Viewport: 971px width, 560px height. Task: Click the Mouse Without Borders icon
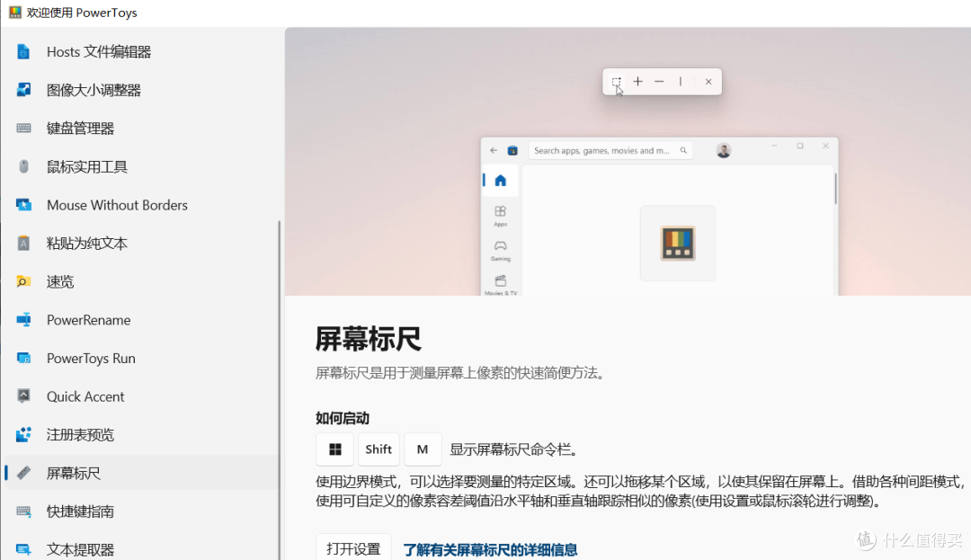tap(22, 205)
